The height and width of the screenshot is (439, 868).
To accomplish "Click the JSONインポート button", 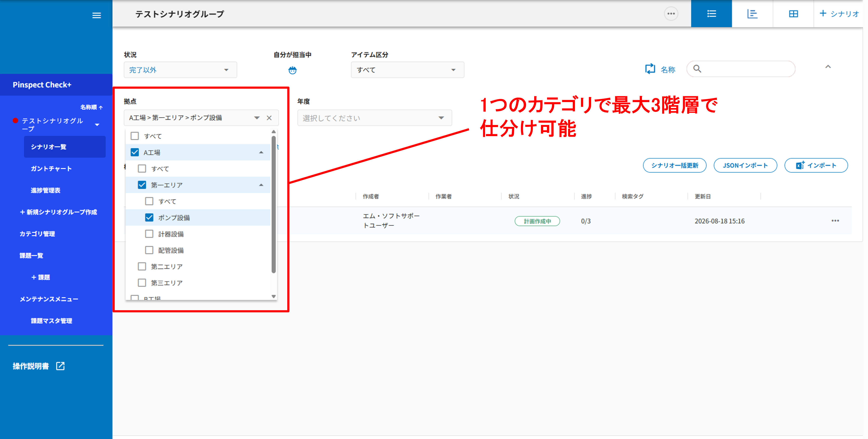I will pyautogui.click(x=745, y=165).
